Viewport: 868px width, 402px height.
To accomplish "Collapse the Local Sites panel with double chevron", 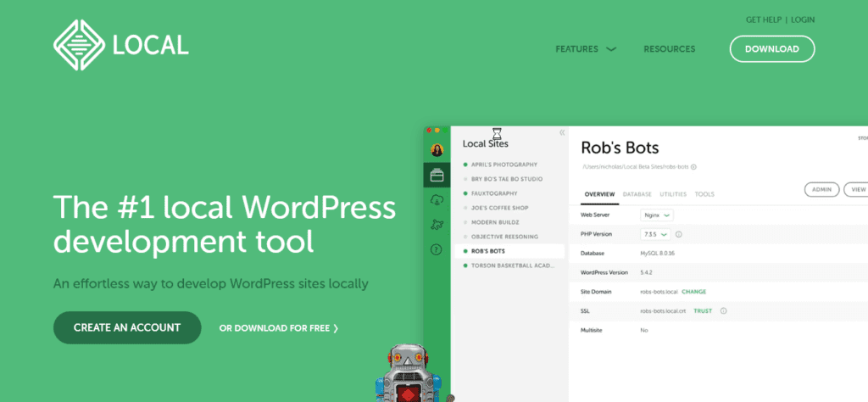I will click(x=562, y=132).
